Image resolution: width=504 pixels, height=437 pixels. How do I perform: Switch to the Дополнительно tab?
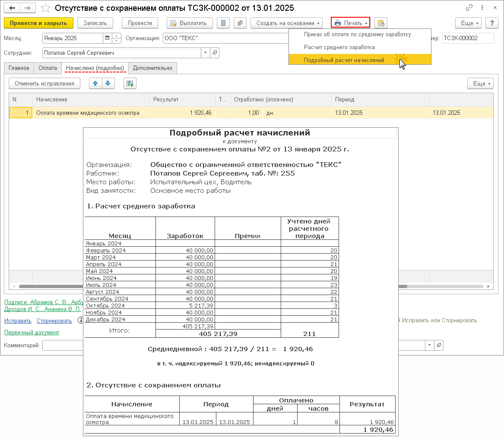(152, 68)
